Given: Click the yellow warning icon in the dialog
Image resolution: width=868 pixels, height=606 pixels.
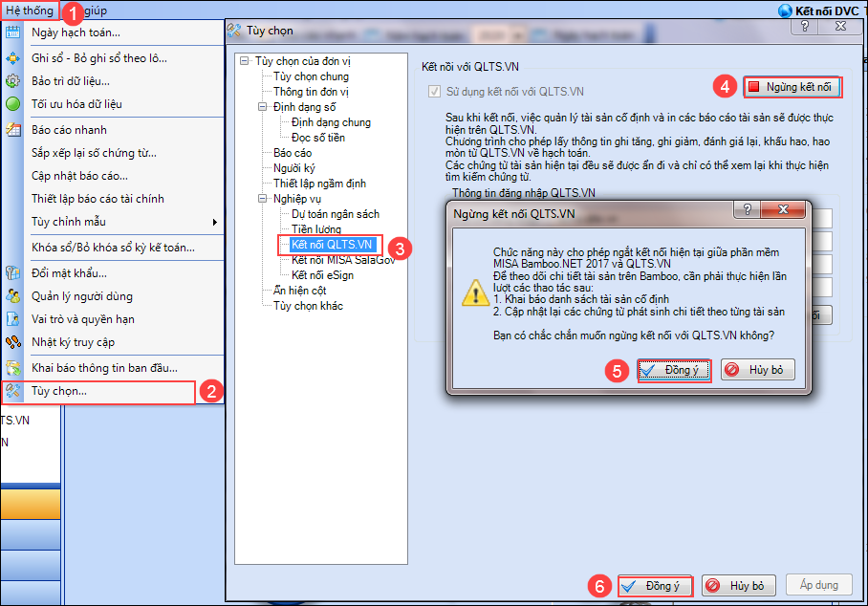Looking at the screenshot, I should (475, 292).
